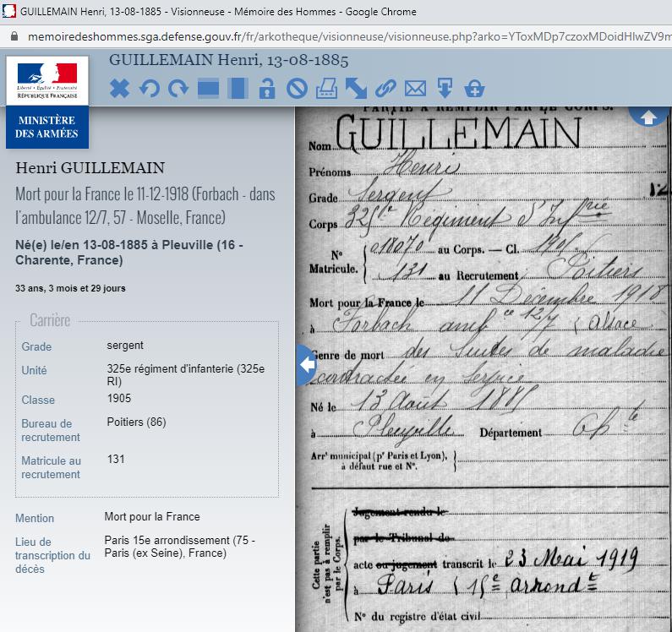Print the document image
Screen dimensions: 672x632
[x=326, y=89]
